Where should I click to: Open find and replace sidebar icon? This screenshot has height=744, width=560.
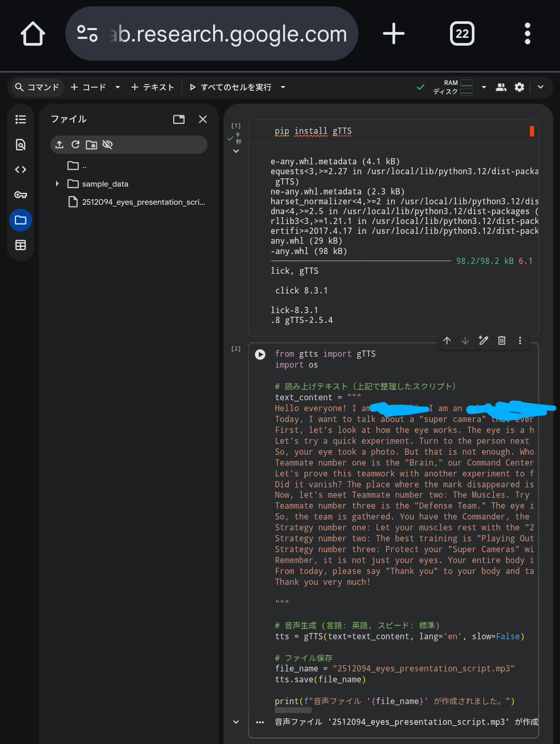click(21, 145)
